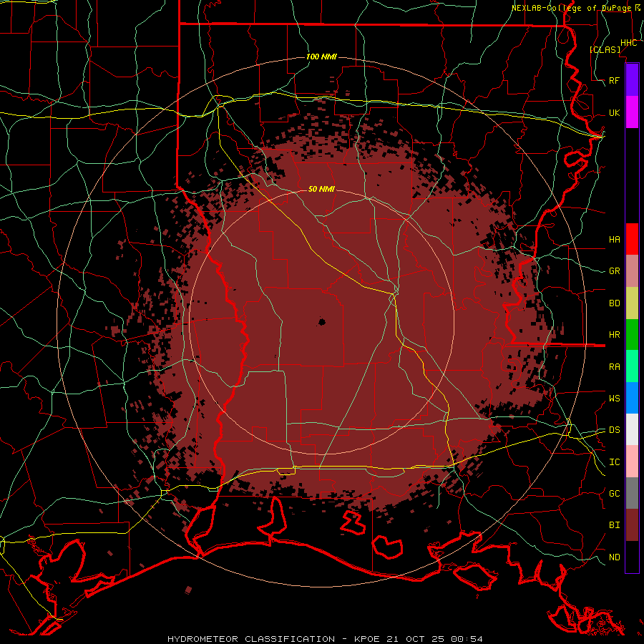Viewport: 644px width, 644px height.
Task: Click the brown BI legend color swatch
Action: [x=632, y=525]
